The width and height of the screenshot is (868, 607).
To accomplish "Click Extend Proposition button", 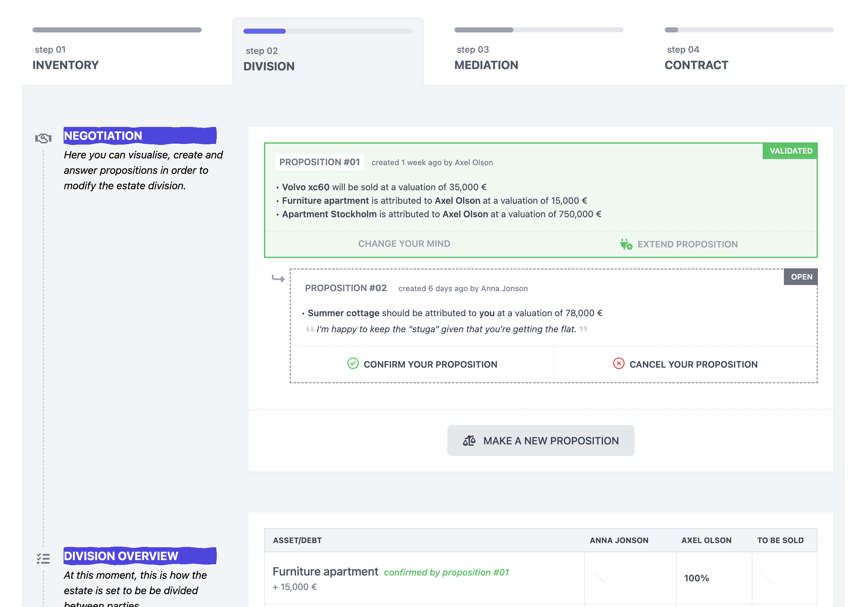I will pos(679,244).
